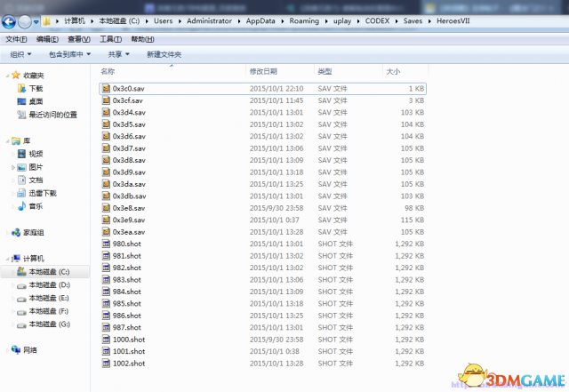Open the 查看(V) menu
This screenshot has width=569, height=392.
(79, 39)
